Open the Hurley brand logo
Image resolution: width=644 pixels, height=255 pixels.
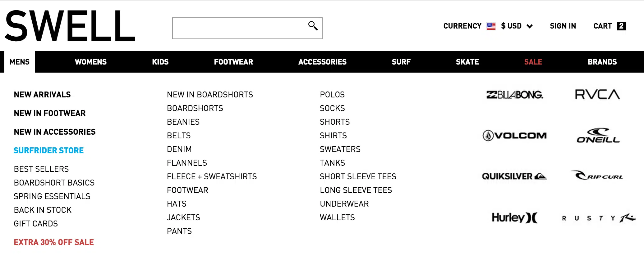(x=514, y=217)
